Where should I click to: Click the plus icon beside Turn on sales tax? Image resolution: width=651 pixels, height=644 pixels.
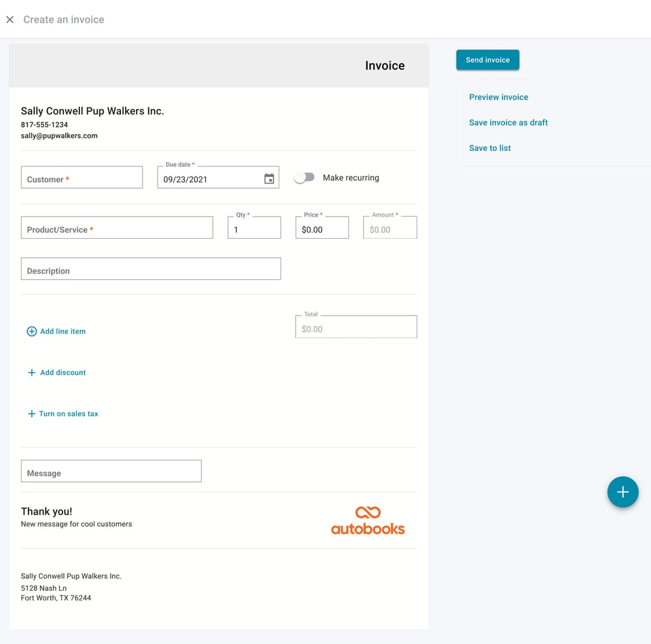(x=31, y=413)
